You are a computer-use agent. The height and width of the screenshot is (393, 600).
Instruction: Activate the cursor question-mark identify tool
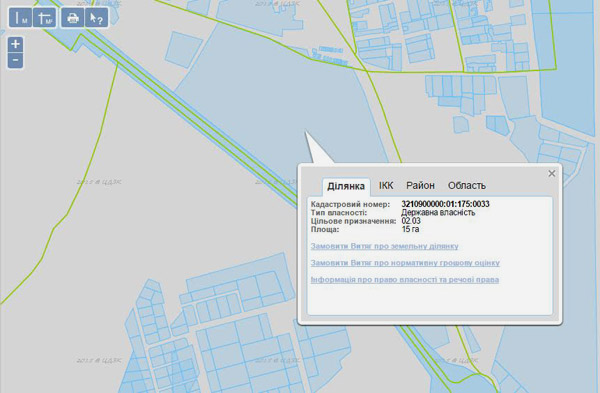96,18
